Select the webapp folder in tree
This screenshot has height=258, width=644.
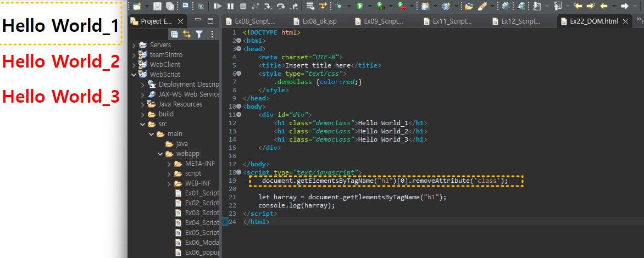coord(188,154)
